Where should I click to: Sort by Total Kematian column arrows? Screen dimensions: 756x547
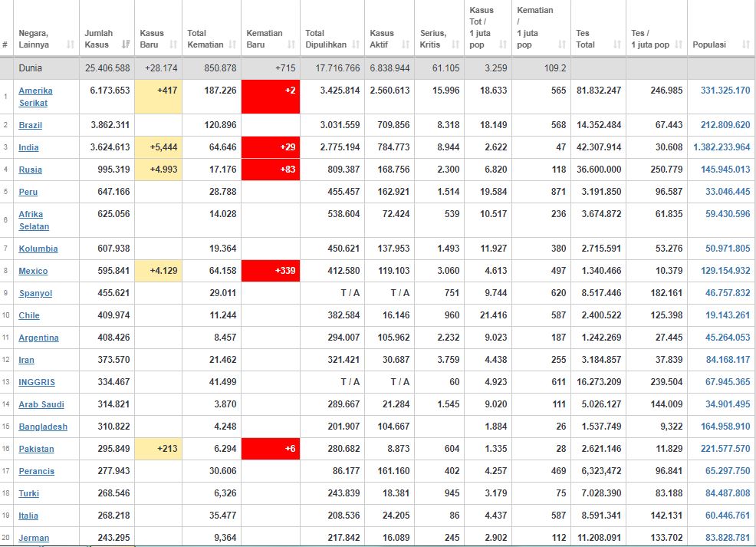point(232,44)
